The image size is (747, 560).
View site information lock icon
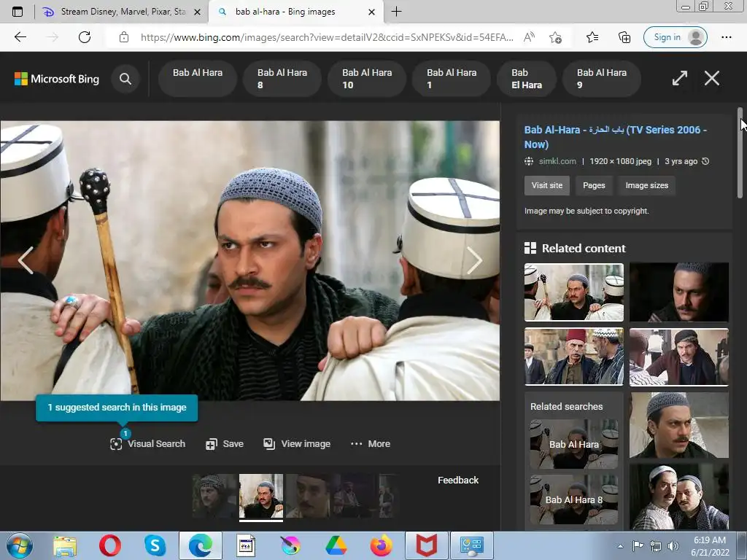tap(124, 37)
